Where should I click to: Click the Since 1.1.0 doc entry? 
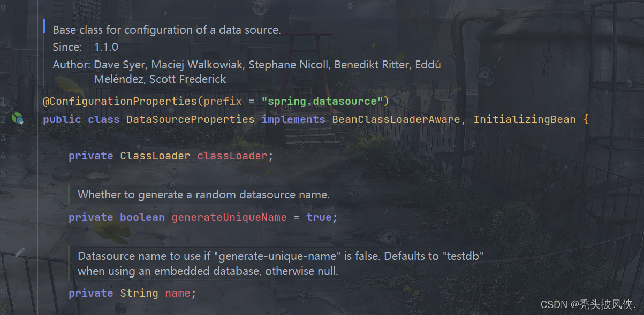[85, 47]
